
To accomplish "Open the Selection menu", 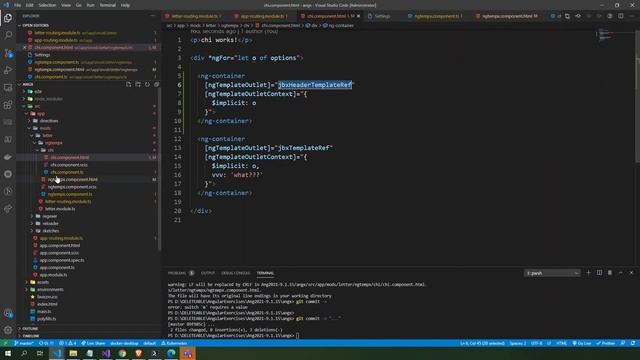I will click(x=47, y=5).
